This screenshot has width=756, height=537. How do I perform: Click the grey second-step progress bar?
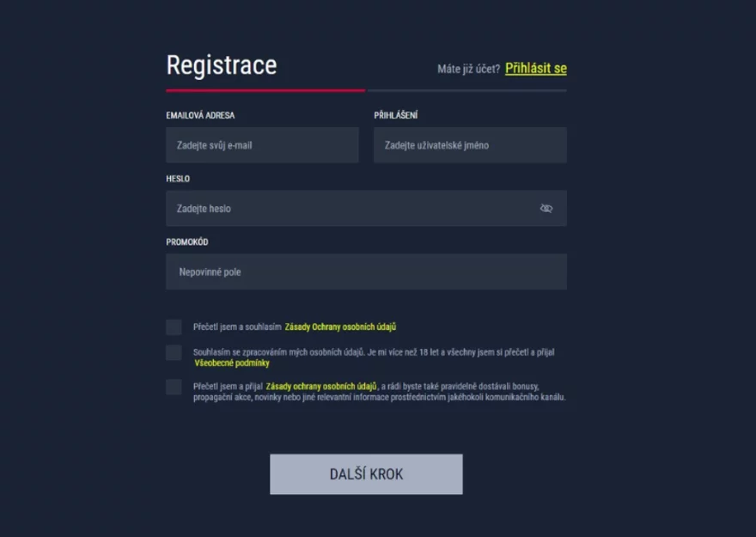(467, 90)
